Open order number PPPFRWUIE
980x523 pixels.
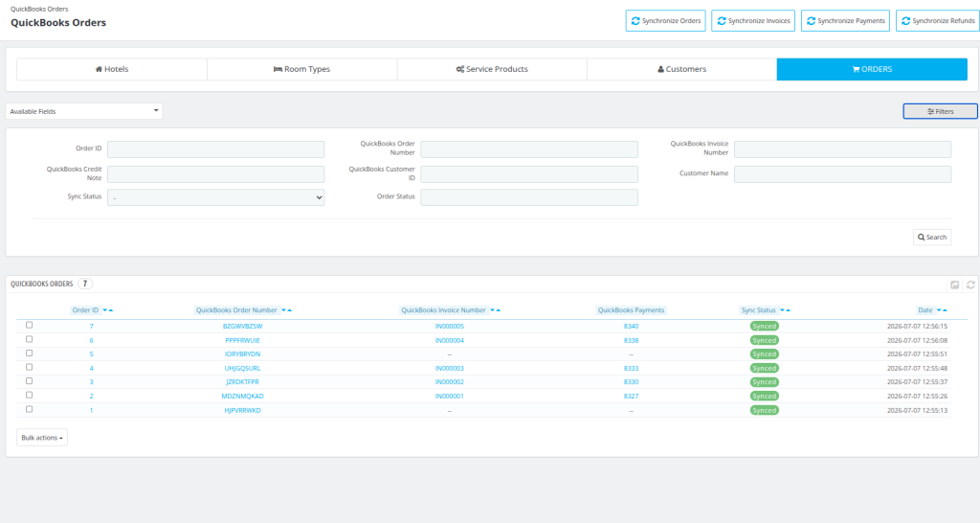coord(242,340)
